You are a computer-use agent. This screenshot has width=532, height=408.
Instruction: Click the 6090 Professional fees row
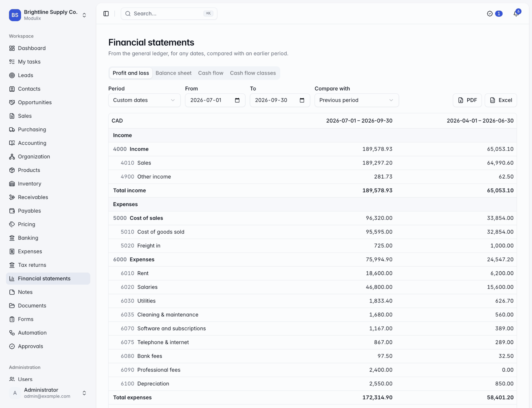[x=313, y=370]
